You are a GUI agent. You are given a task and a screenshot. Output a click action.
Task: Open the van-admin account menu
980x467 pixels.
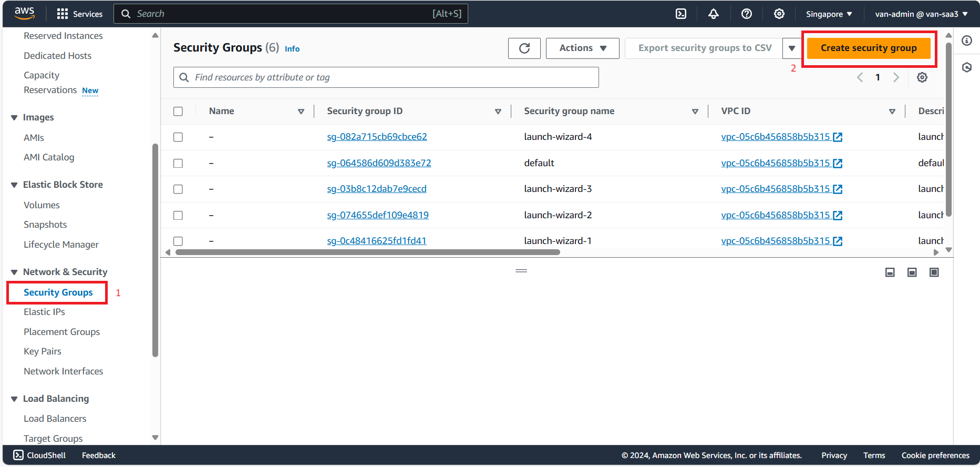pos(922,14)
